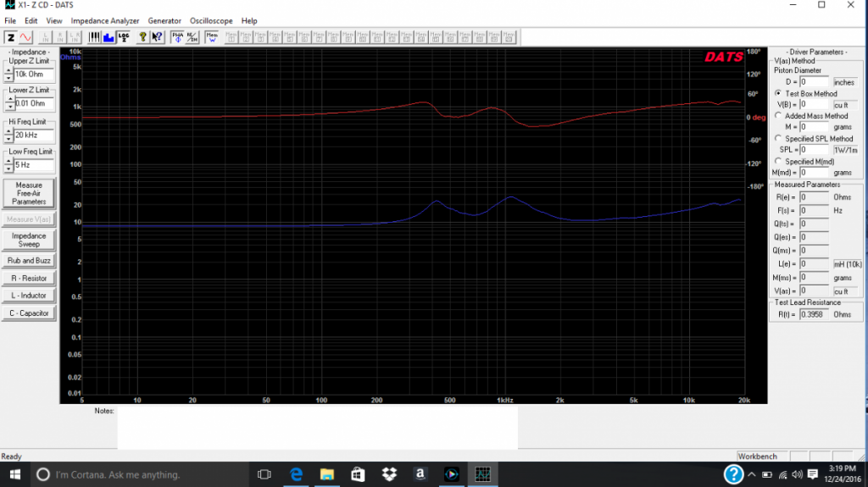This screenshot has height=487, width=868.
Task: Click the L - Inductor button
Action: (x=29, y=296)
